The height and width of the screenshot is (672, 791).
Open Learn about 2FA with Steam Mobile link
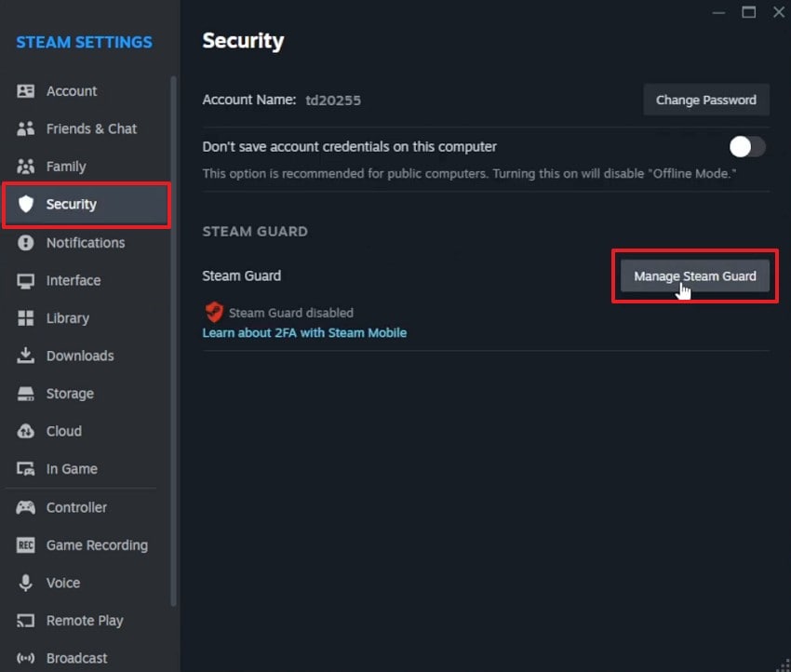point(304,333)
